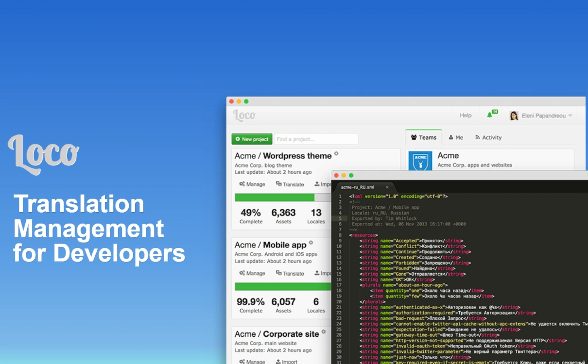Click the Loco logo in the browser window header
This screenshot has height=364, width=588.
click(244, 115)
